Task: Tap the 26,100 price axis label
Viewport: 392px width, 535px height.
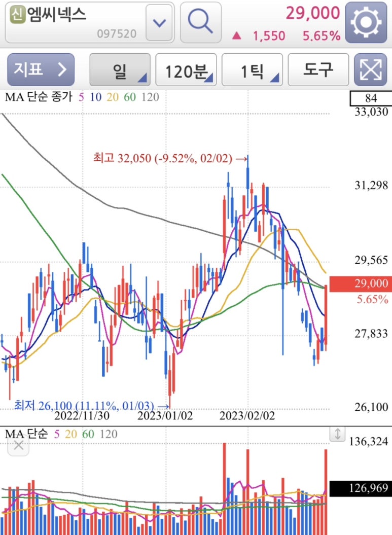Action: (371, 407)
